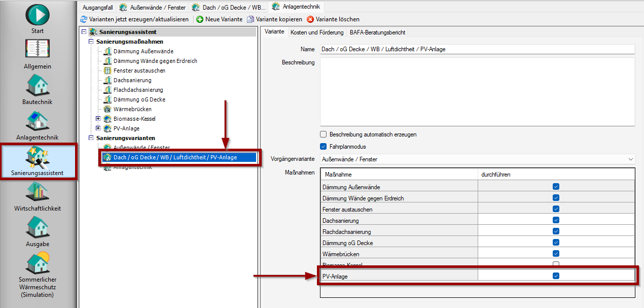Switch to Kosten und Förderung tab
Screen dimensions: 644x308
click(x=316, y=32)
